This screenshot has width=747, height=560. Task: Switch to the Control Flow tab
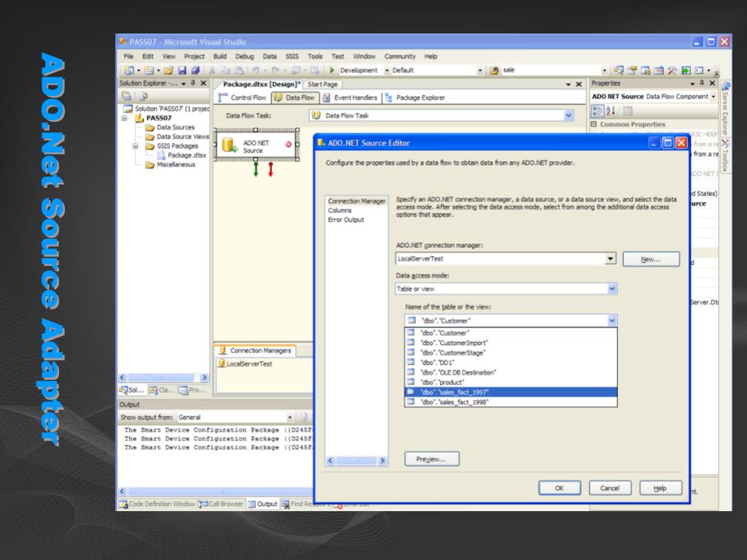[x=242, y=98]
